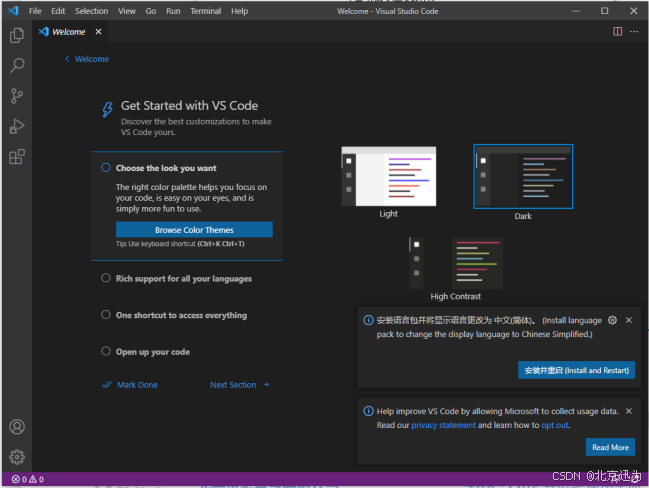Click the Mark Done checkmark icon
Image resolution: width=649 pixels, height=488 pixels.
pos(107,385)
